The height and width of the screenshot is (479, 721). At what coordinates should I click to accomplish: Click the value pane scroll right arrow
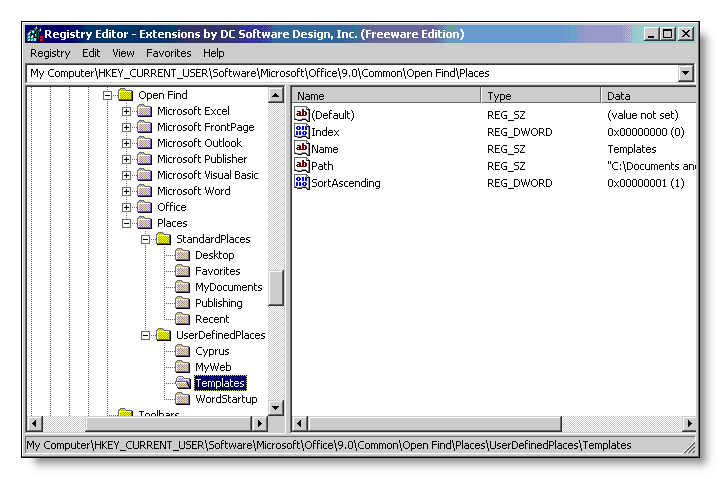688,423
